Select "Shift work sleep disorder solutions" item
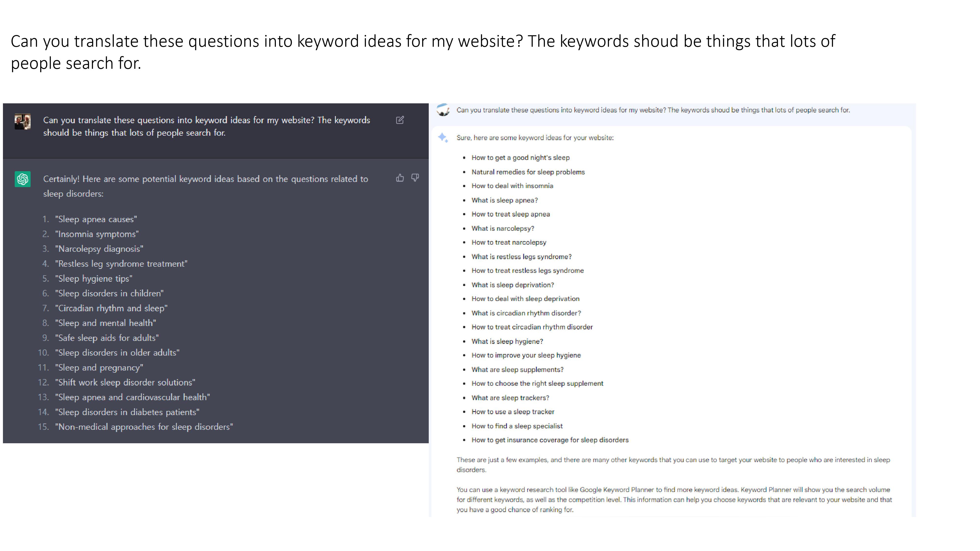This screenshot has height=551, width=980. 125,383
